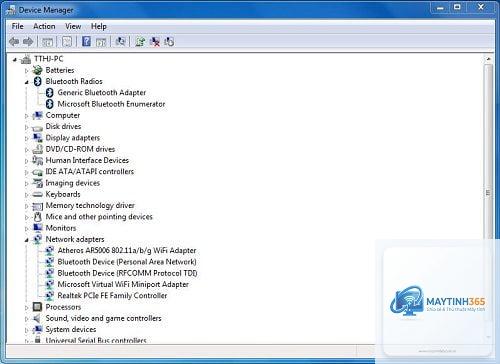The width and height of the screenshot is (500, 364).
Task: Open the Help menu
Action: 99,26
